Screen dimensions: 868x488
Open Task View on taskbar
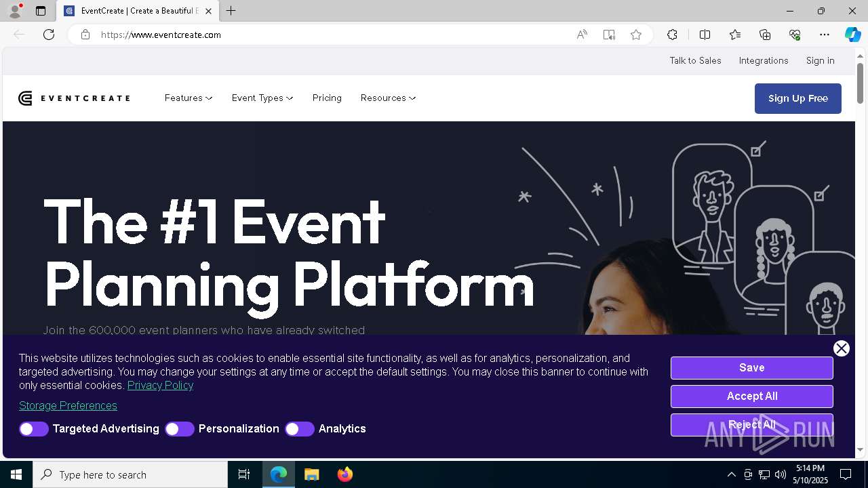point(244,474)
